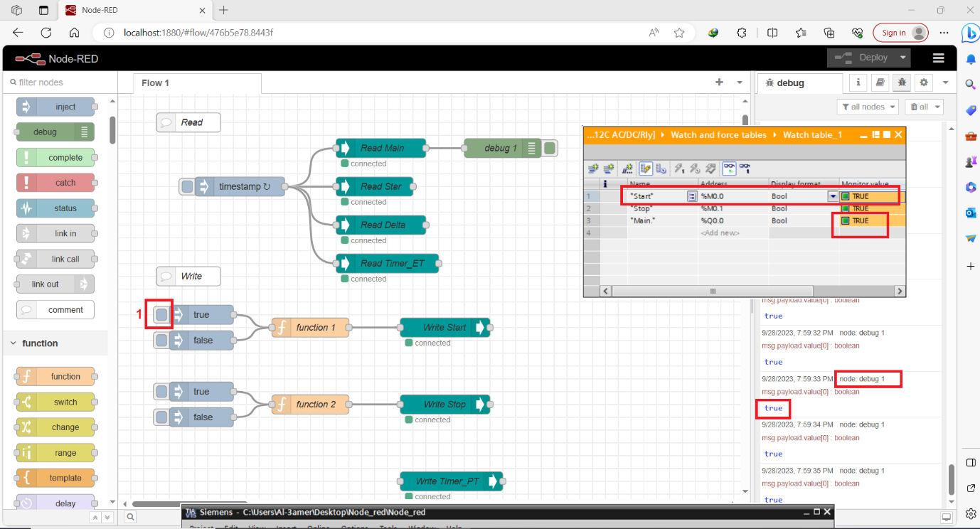
Task: Select the switch node in the palette
Action: (x=55, y=401)
